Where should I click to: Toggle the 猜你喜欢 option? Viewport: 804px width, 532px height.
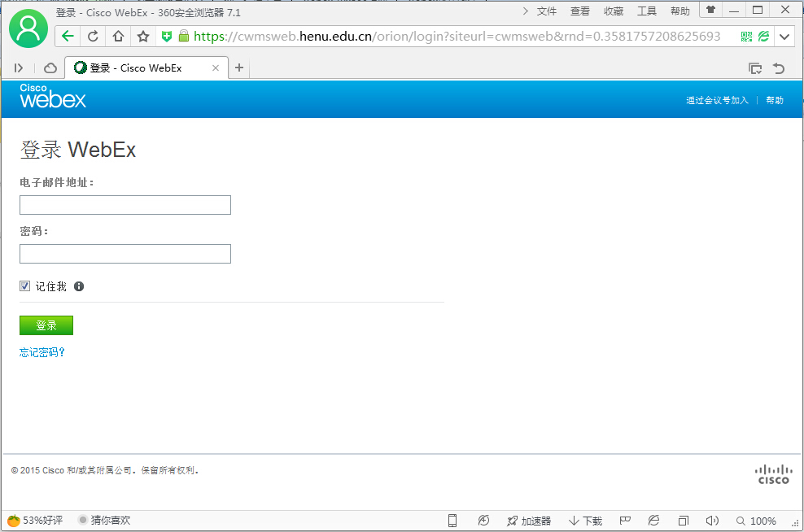(104, 521)
